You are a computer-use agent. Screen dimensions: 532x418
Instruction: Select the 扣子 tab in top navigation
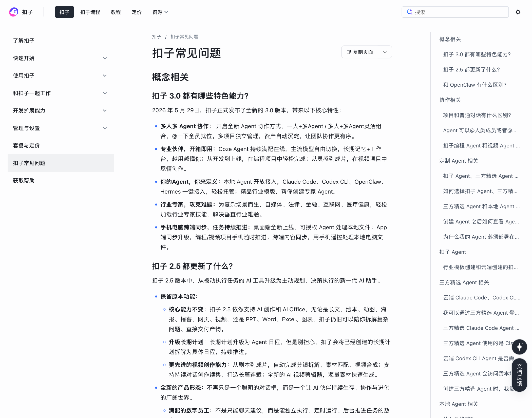coord(64,12)
